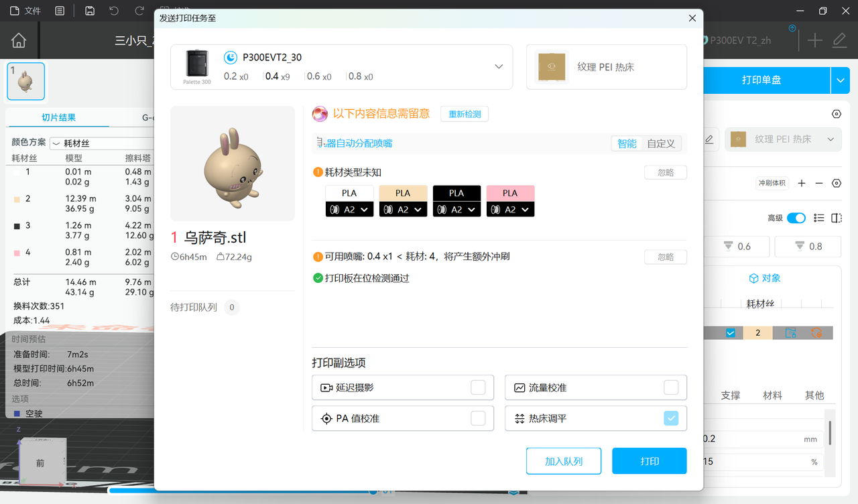Open A2 slot dropdown under beige PLA

pyautogui.click(x=403, y=209)
